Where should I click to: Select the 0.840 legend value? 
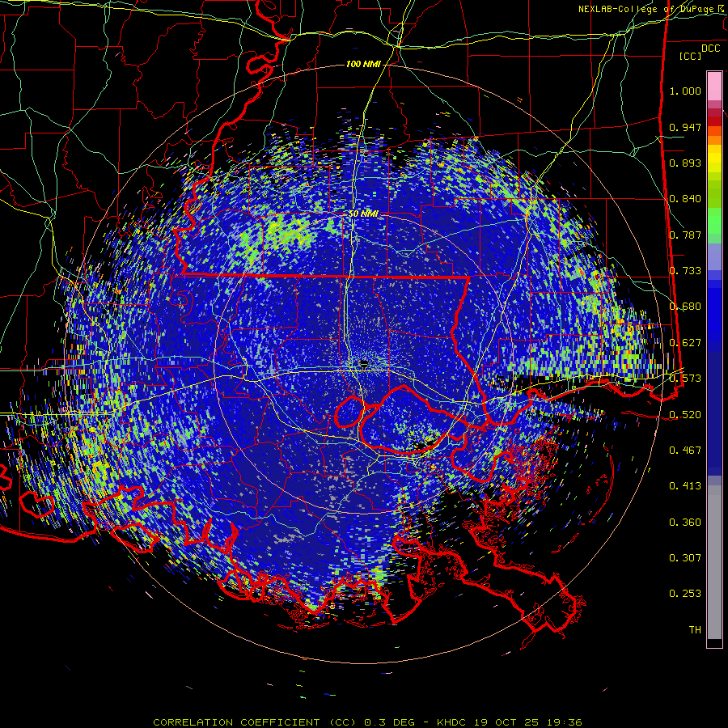coord(685,199)
